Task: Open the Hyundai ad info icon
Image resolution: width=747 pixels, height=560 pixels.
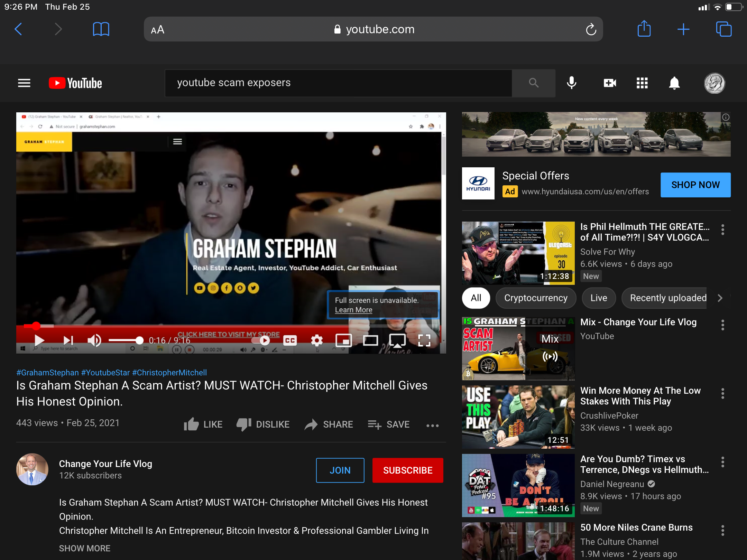Action: (726, 118)
